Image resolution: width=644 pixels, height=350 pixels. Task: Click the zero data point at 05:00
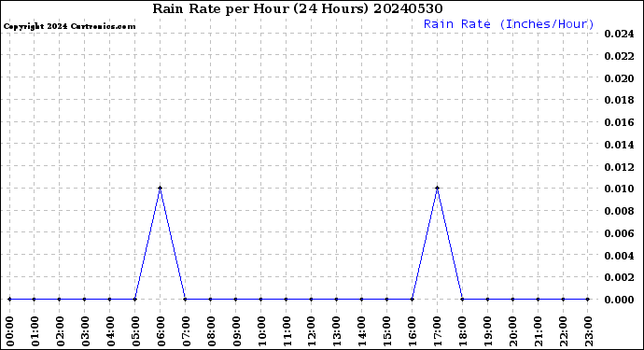click(x=135, y=299)
